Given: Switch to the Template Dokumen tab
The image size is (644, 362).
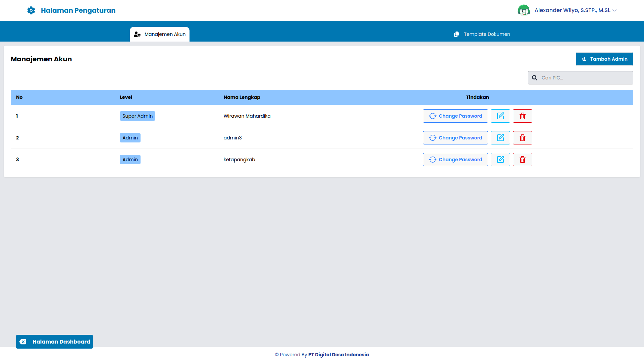Looking at the screenshot, I should [482, 34].
